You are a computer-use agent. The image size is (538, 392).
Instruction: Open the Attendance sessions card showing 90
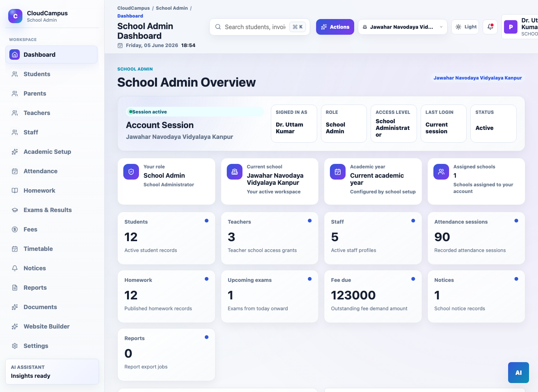pos(476,238)
